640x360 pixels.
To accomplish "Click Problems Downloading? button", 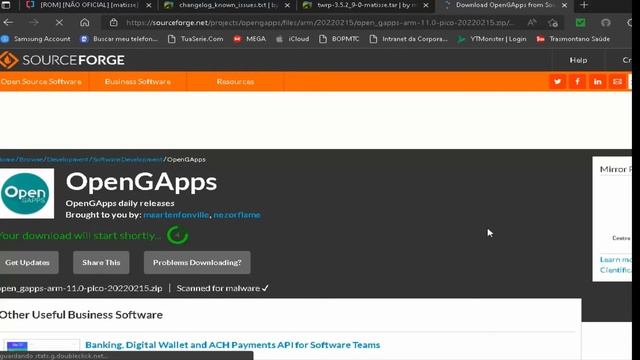I will click(x=197, y=262).
